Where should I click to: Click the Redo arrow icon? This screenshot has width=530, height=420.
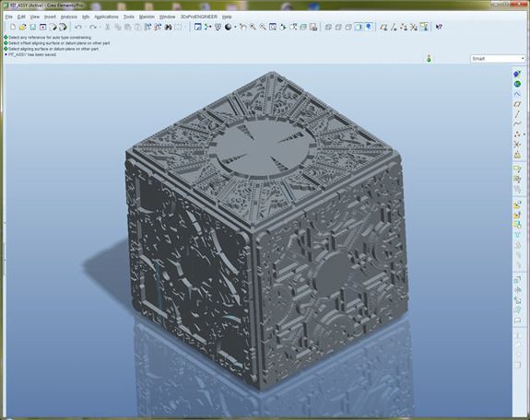pos(93,27)
